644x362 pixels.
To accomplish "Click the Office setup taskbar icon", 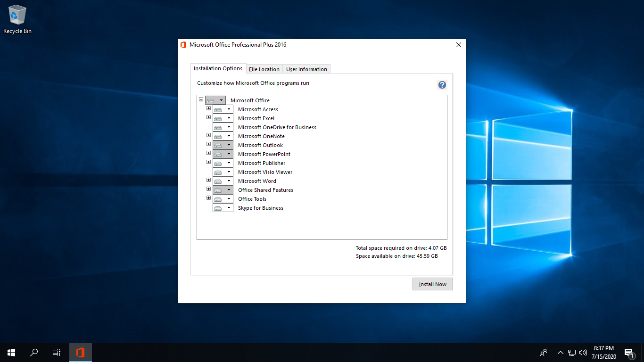I will [81, 353].
